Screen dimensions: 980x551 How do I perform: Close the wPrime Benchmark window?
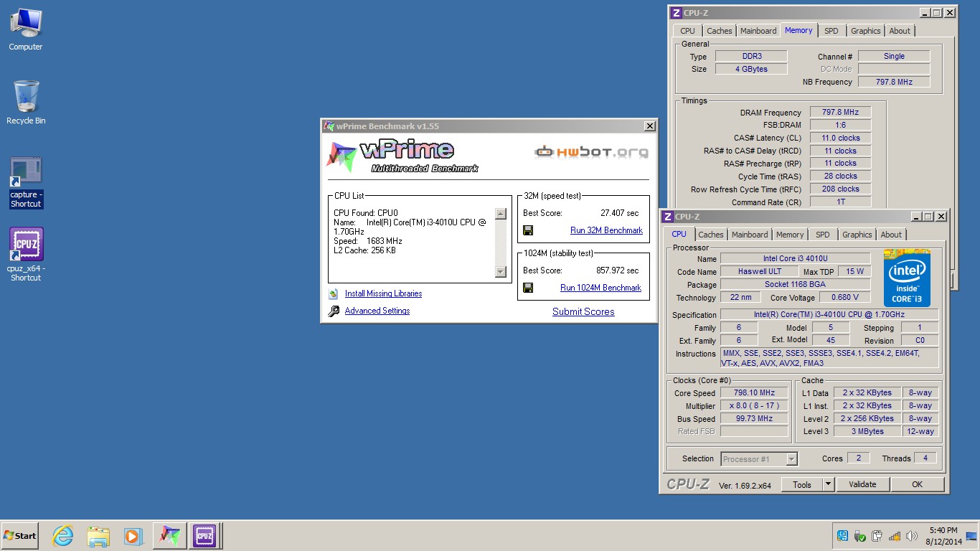pos(649,126)
